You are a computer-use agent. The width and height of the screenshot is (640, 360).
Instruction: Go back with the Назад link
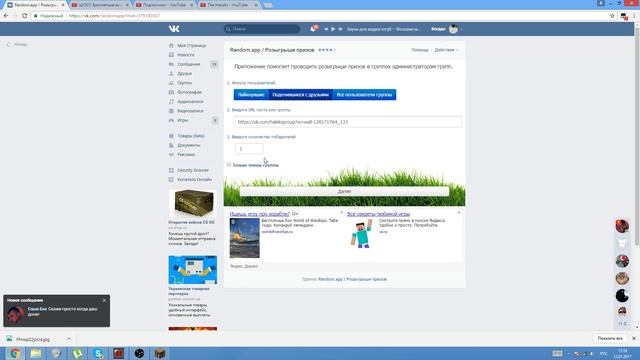coord(17,44)
